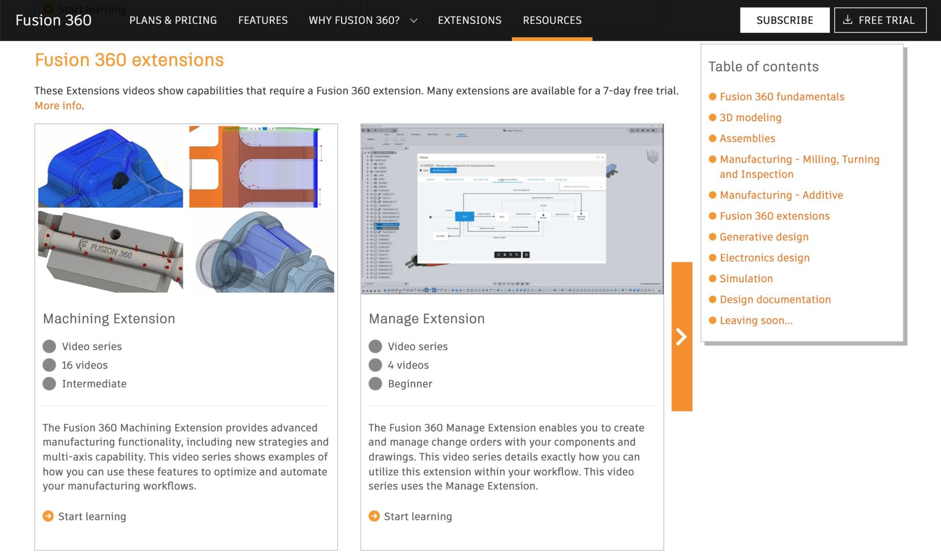Click the arrow icon beside Machining Start learning
The width and height of the screenshot is (941, 560).
coord(48,516)
